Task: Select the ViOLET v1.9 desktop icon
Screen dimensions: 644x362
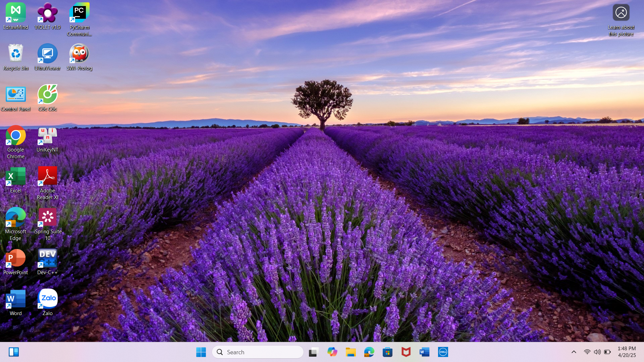Action: pos(47,16)
